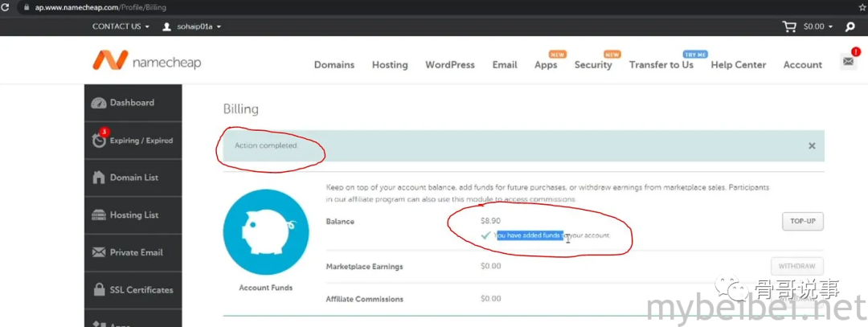
Task: Open Dashboard in the sidebar
Action: click(x=133, y=103)
